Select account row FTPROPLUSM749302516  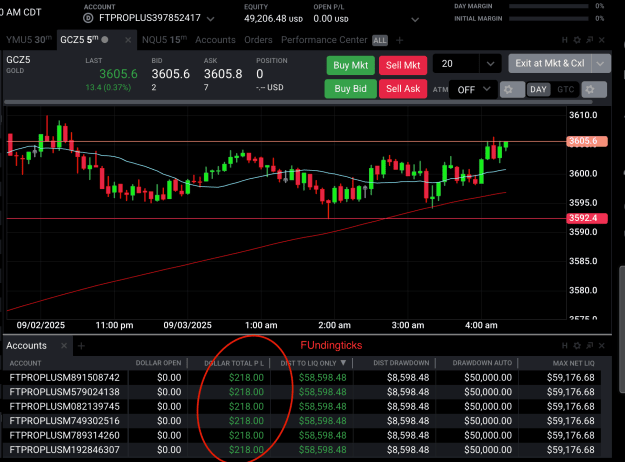click(x=302, y=421)
